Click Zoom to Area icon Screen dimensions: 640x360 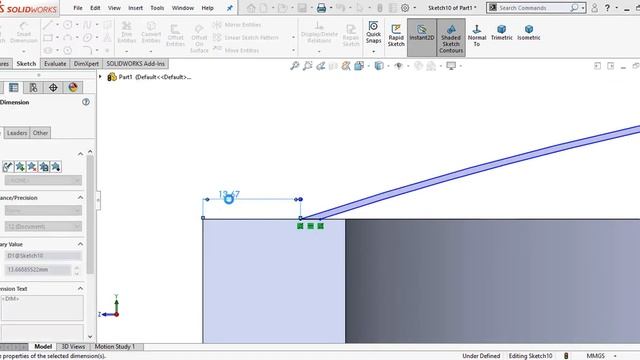tap(307, 66)
